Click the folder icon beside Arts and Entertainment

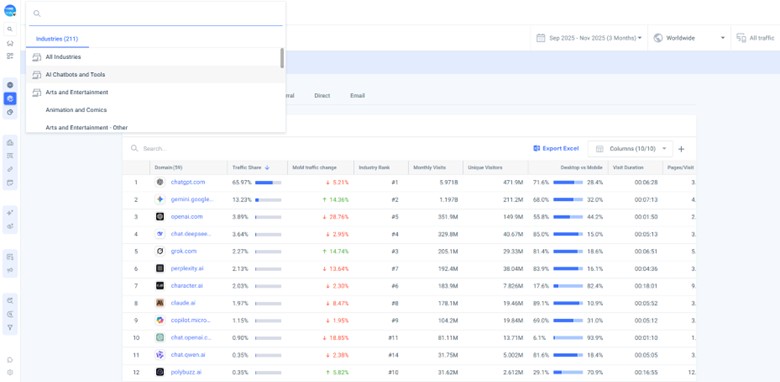[x=36, y=93]
